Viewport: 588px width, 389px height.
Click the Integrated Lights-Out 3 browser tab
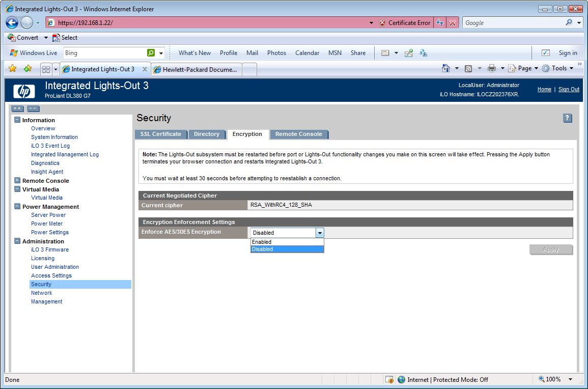point(103,69)
